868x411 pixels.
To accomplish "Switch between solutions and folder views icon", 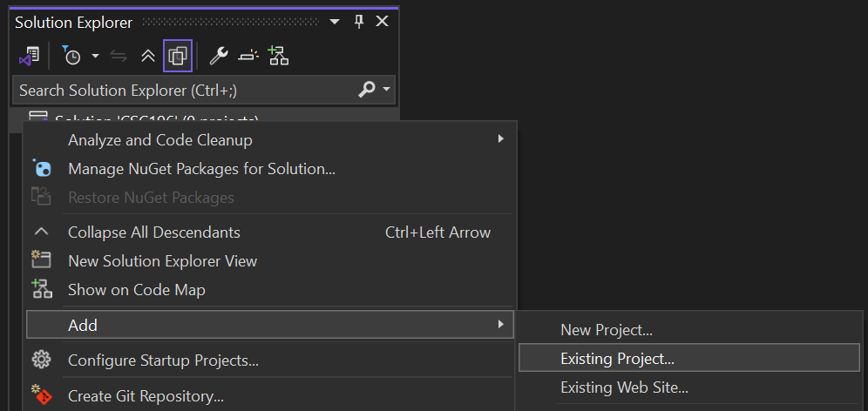I will coord(30,56).
